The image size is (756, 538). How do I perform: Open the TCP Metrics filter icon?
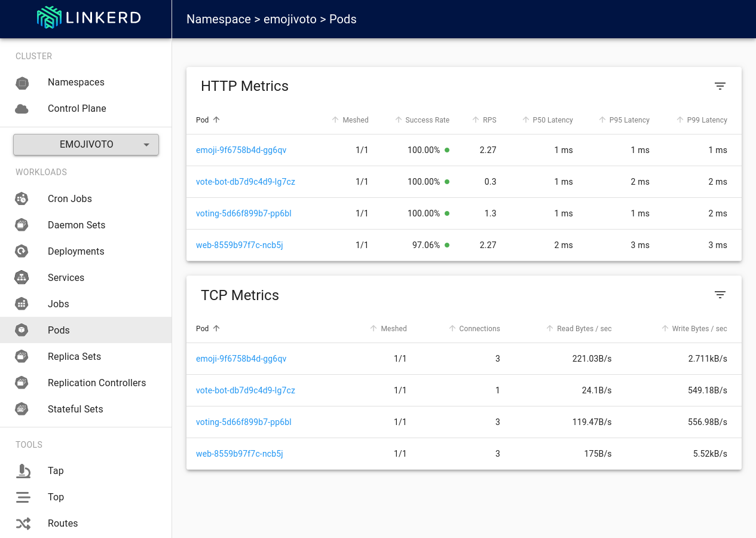pos(720,295)
